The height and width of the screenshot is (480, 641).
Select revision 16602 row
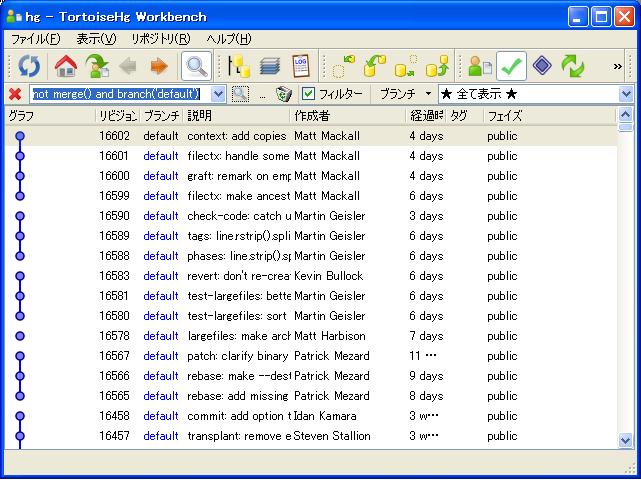pyautogui.click(x=311, y=136)
